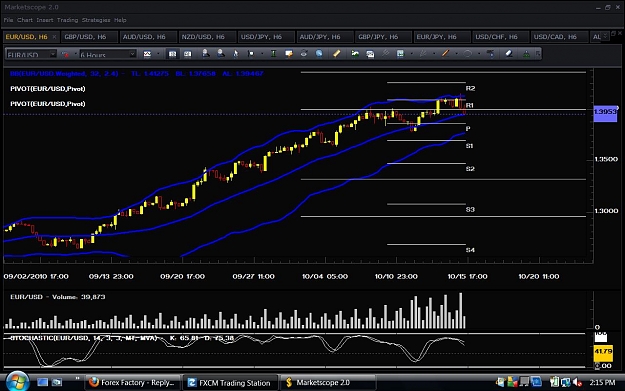Expand the line drawing tool dropdown arrow
The image size is (625, 391).
click(456, 53)
